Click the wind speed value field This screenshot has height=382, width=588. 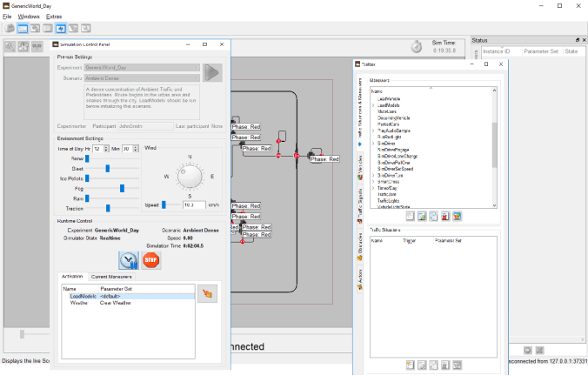(x=194, y=204)
